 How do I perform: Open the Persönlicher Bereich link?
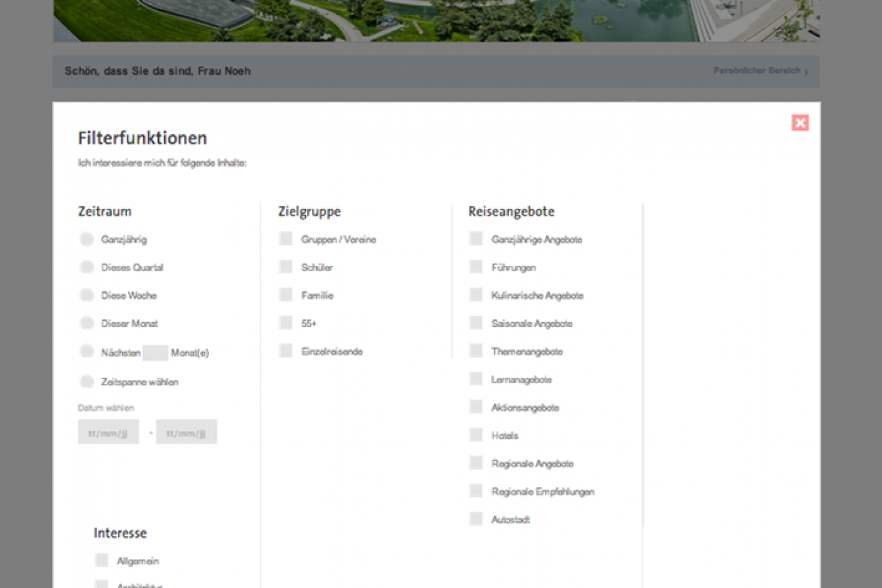(760, 71)
